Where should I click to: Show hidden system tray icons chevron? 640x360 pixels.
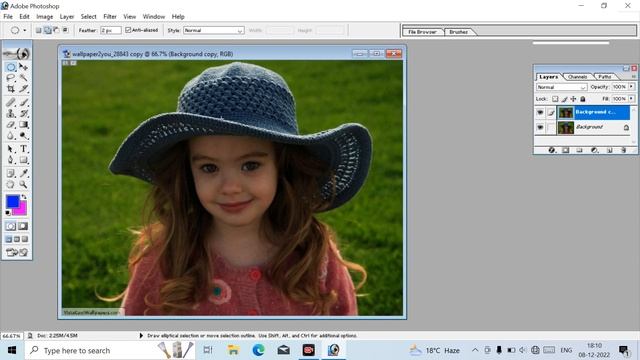click(475, 350)
